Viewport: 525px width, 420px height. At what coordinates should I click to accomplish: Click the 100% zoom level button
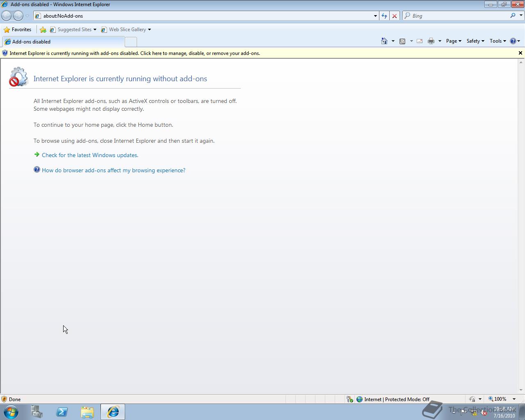pos(498,399)
